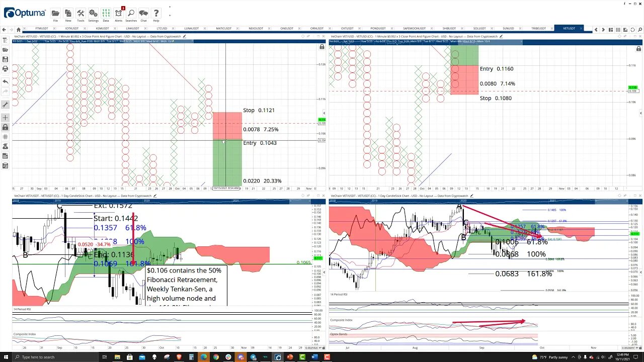
Task: Click the $0.106 text annotation box
Action: tap(187, 285)
